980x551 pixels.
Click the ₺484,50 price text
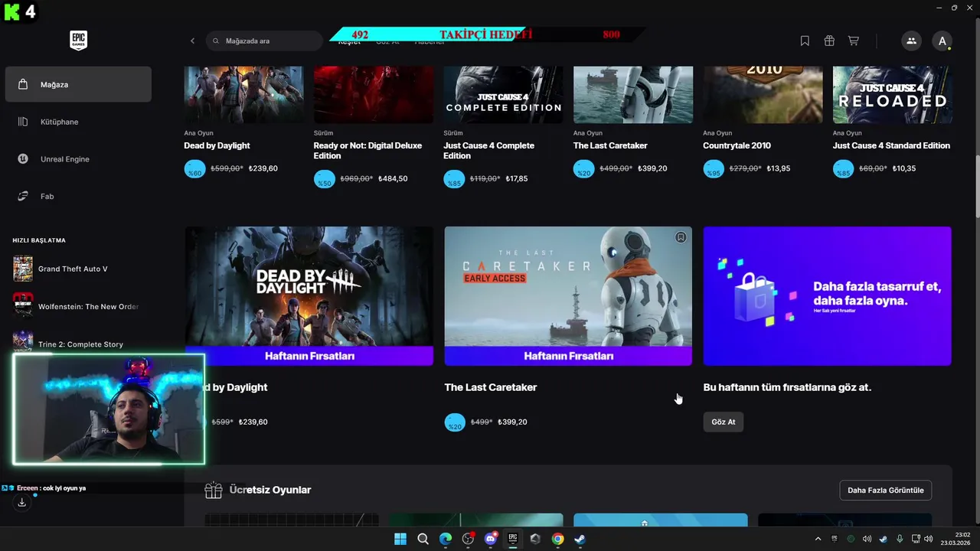coord(393,178)
